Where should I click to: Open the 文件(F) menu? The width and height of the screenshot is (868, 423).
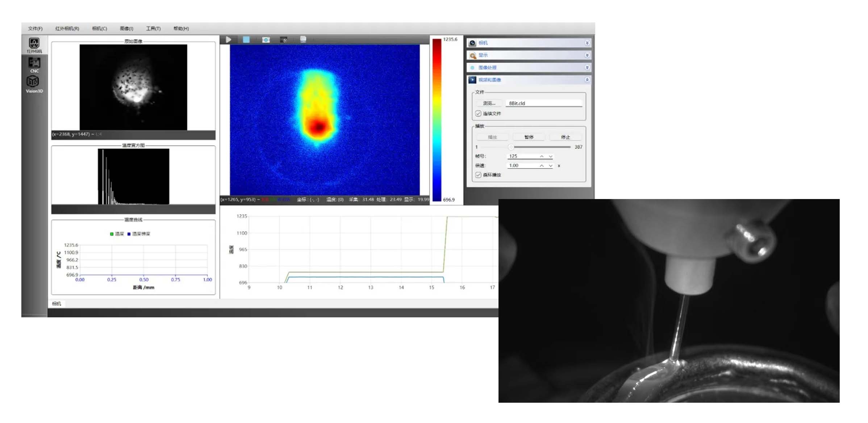35,29
